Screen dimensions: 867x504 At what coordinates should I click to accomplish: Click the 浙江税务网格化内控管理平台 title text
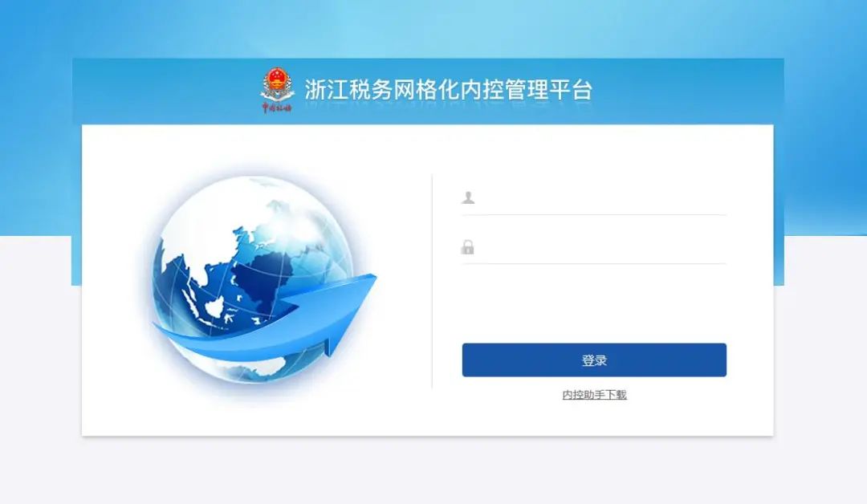[x=449, y=90]
